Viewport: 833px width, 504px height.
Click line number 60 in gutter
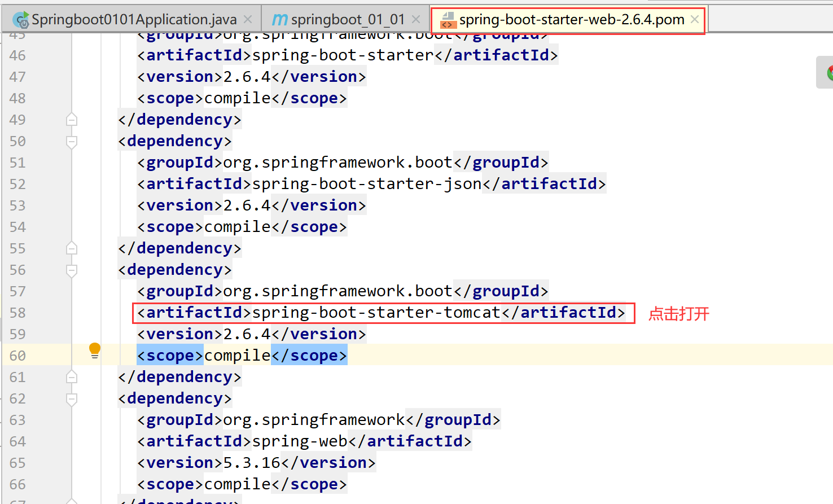pyautogui.click(x=17, y=356)
